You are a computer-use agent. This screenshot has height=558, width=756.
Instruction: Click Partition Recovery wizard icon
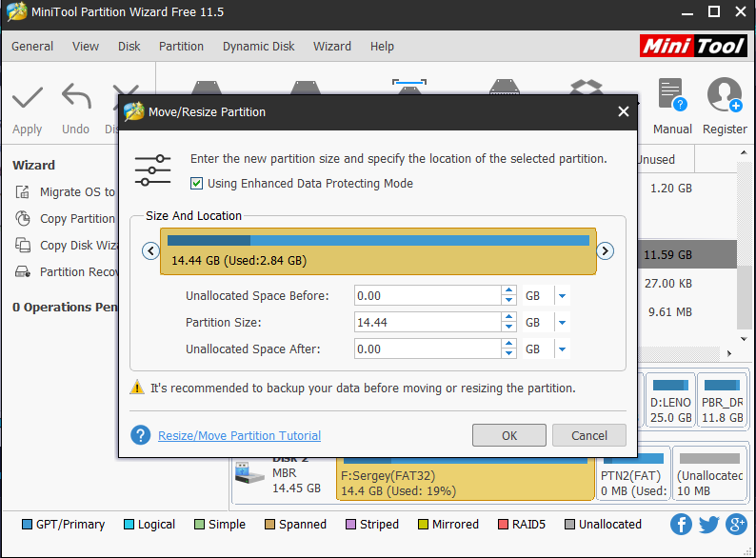tap(22, 271)
